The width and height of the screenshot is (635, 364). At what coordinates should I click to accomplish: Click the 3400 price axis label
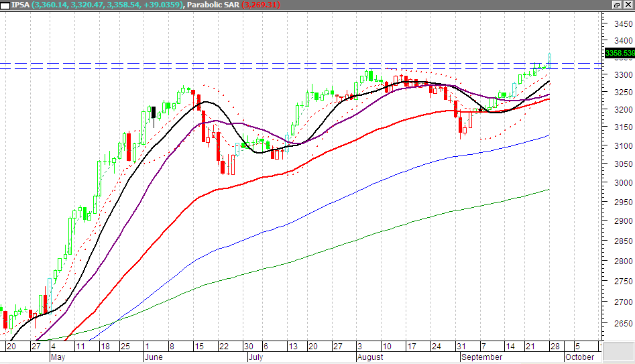(x=623, y=40)
